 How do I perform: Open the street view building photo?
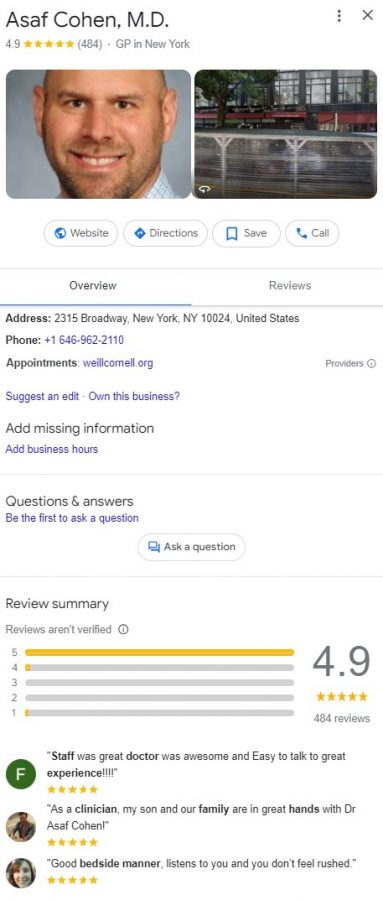click(285, 134)
